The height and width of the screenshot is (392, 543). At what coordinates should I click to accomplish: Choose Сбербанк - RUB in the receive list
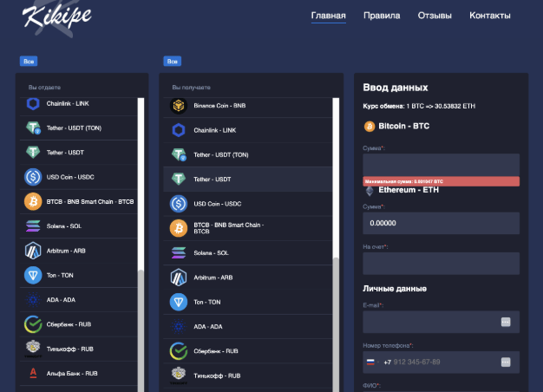point(247,351)
